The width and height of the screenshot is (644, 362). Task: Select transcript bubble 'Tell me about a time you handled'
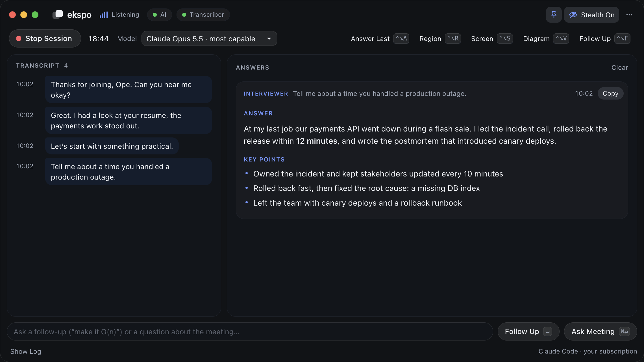[x=129, y=171]
